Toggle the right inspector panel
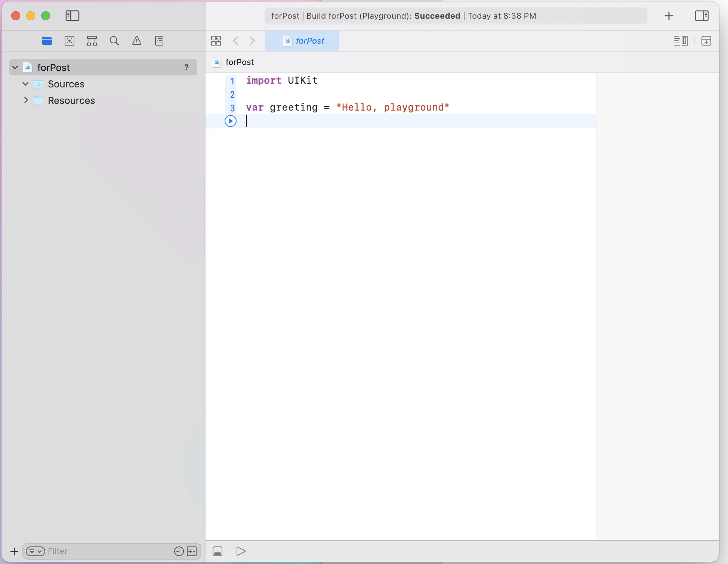This screenshot has width=728, height=564. [701, 16]
